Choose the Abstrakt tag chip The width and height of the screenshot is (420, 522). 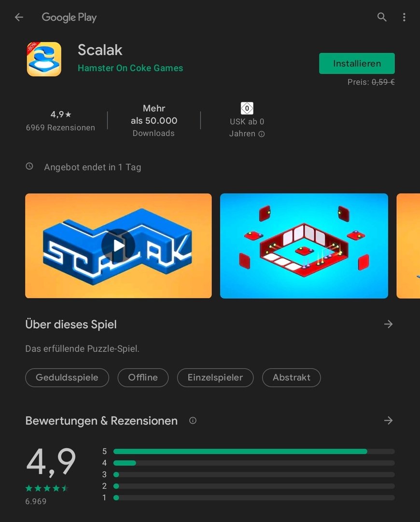click(x=291, y=377)
